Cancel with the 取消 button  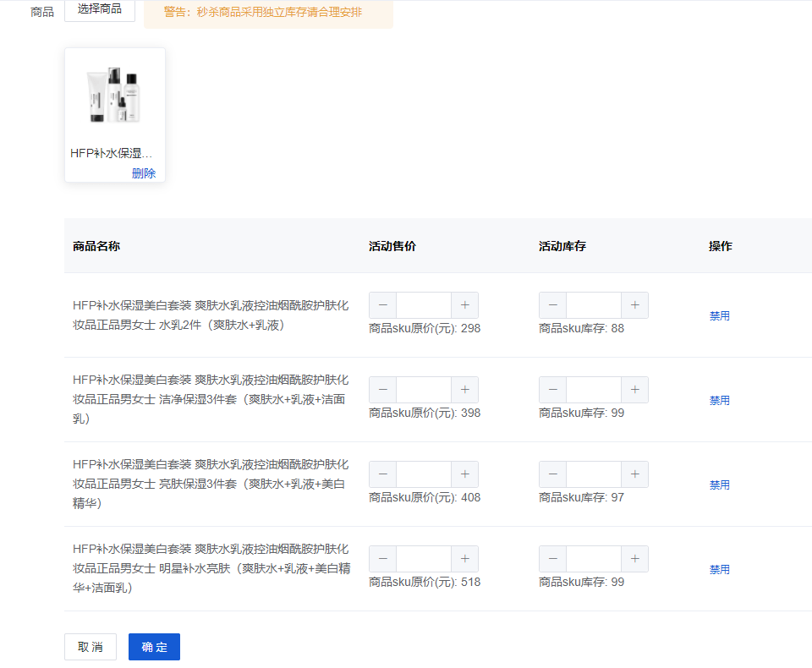tap(91, 647)
